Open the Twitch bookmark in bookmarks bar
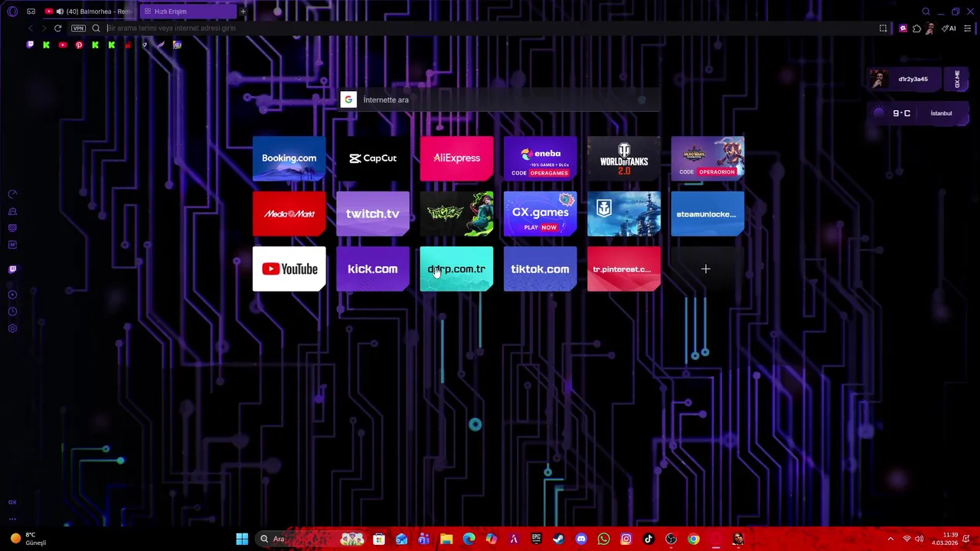 pyautogui.click(x=30, y=45)
